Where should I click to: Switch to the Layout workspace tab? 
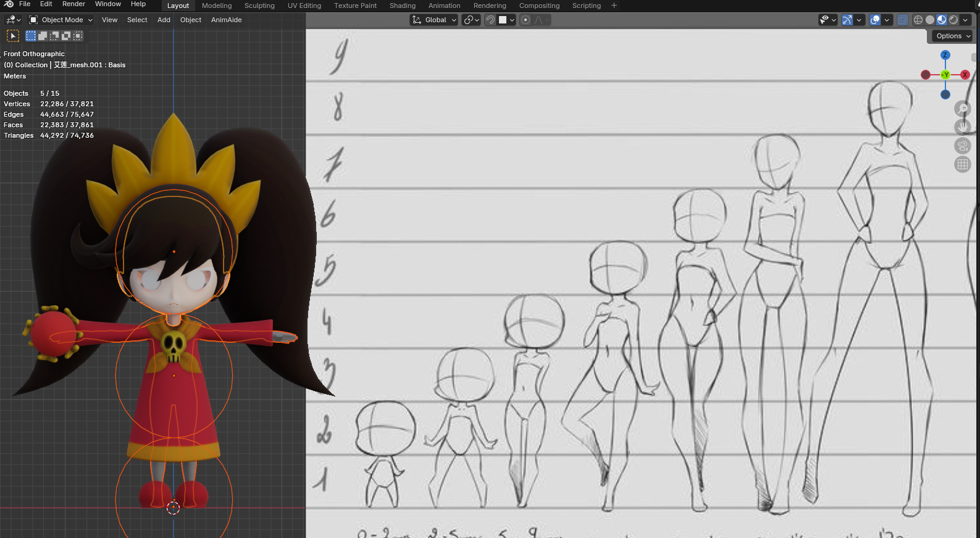pos(178,6)
